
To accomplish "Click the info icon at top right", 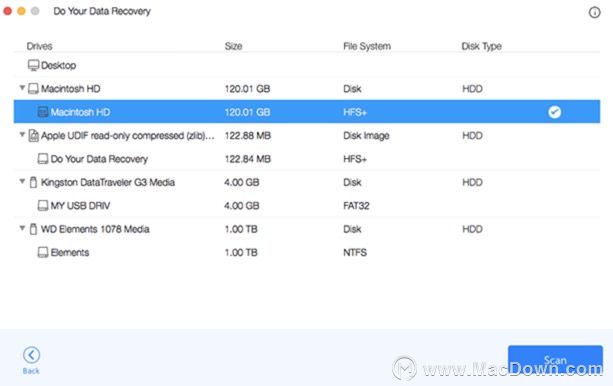I will pyautogui.click(x=594, y=13).
